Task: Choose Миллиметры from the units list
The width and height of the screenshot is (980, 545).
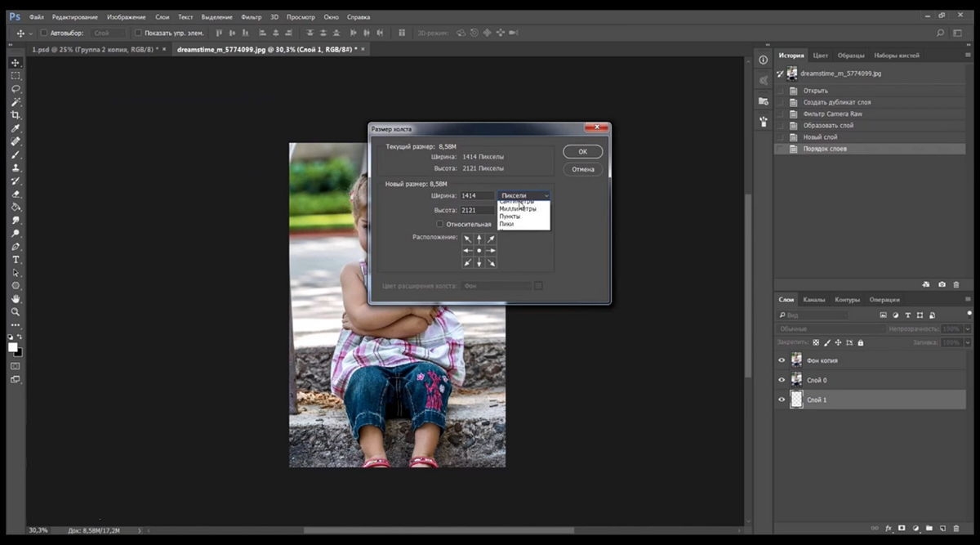Action: (518, 209)
